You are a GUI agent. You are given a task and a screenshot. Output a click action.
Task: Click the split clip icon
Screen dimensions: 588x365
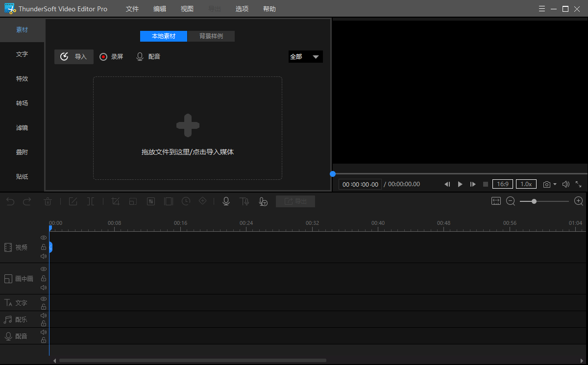tap(91, 201)
